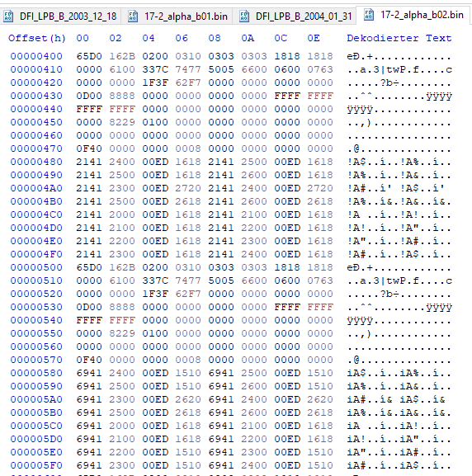The width and height of the screenshot is (472, 476).
Task: Click the 0C column header
Action: click(x=281, y=38)
